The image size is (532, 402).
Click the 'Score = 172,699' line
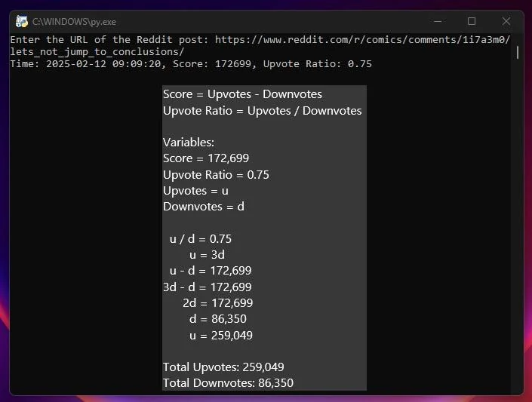[x=206, y=158]
